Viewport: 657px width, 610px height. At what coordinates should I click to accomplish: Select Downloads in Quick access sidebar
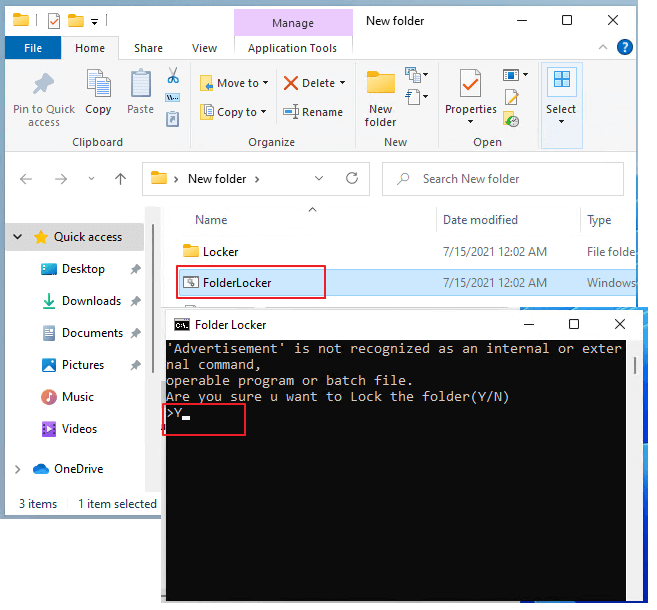click(x=91, y=301)
